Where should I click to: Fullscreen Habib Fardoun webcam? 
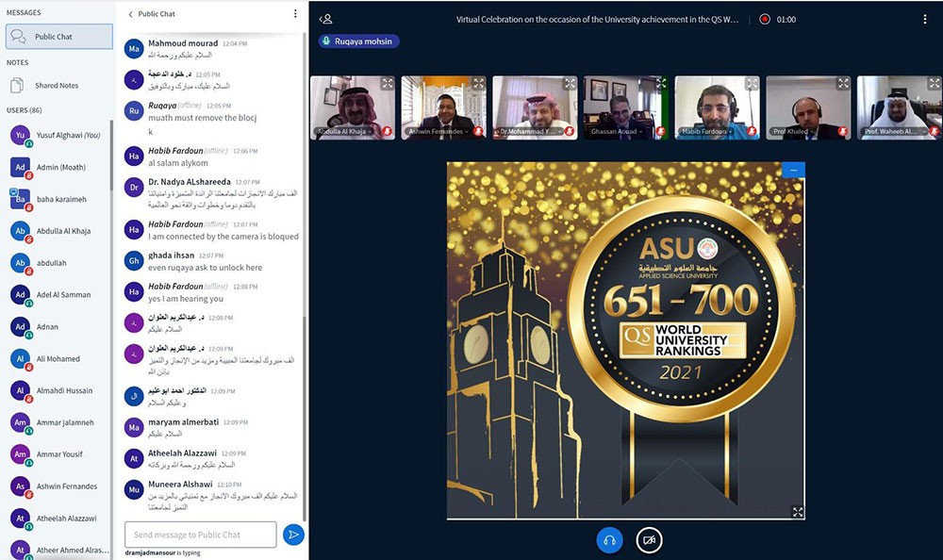[752, 84]
